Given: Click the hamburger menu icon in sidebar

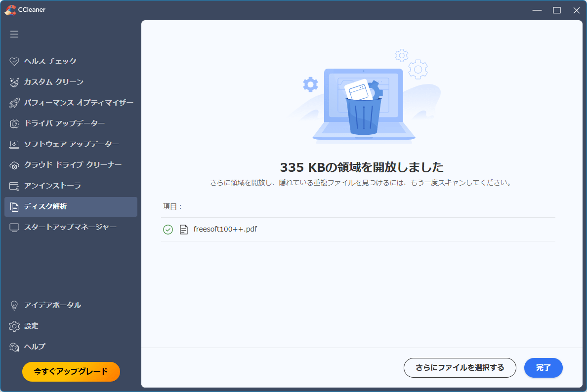Looking at the screenshot, I should (14, 34).
